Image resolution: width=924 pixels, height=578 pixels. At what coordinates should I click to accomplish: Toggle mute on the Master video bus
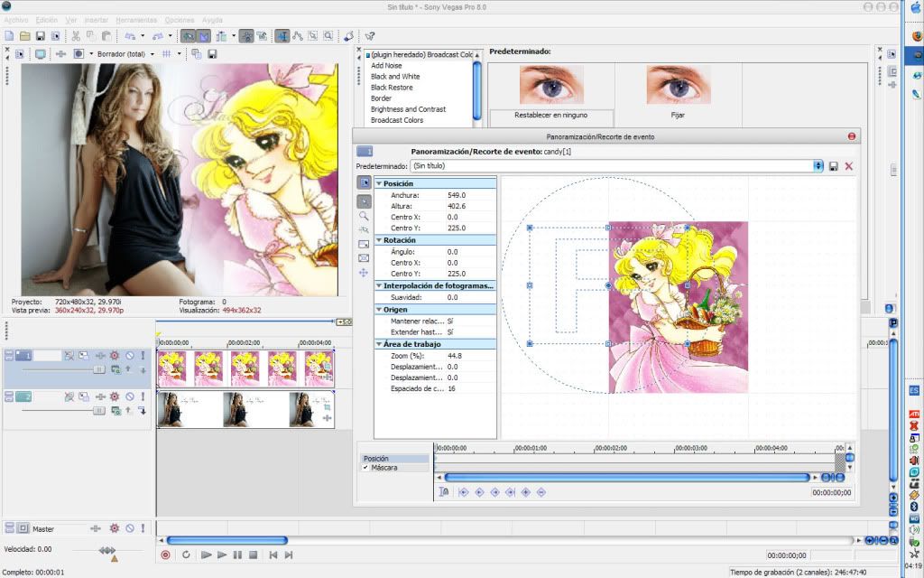130,528
